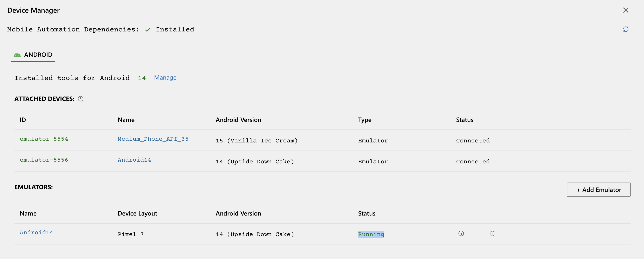Click the Add Emulator button
644x259 pixels.
point(599,190)
